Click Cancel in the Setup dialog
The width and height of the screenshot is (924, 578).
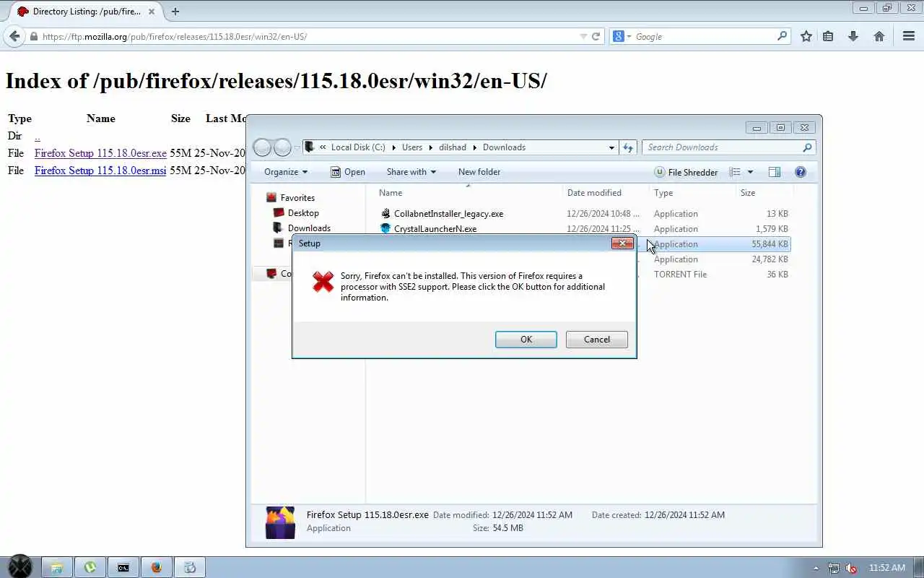[x=597, y=340]
